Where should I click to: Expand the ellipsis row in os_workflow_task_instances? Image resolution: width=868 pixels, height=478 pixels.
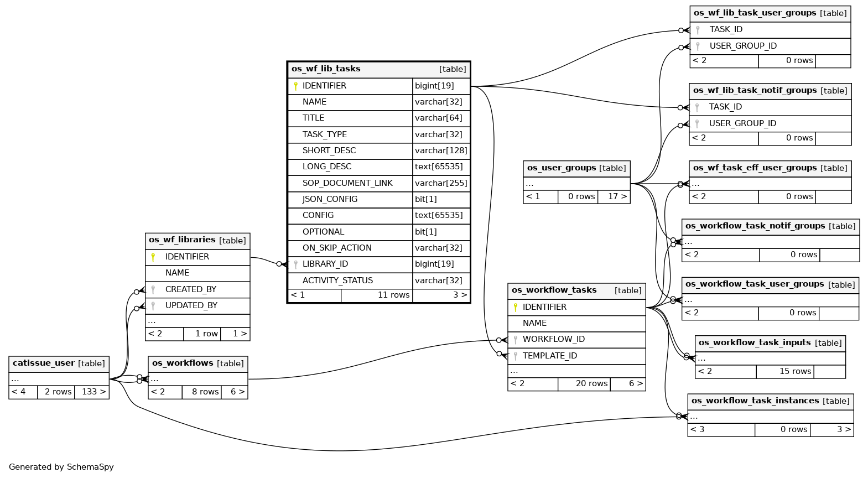point(771,417)
